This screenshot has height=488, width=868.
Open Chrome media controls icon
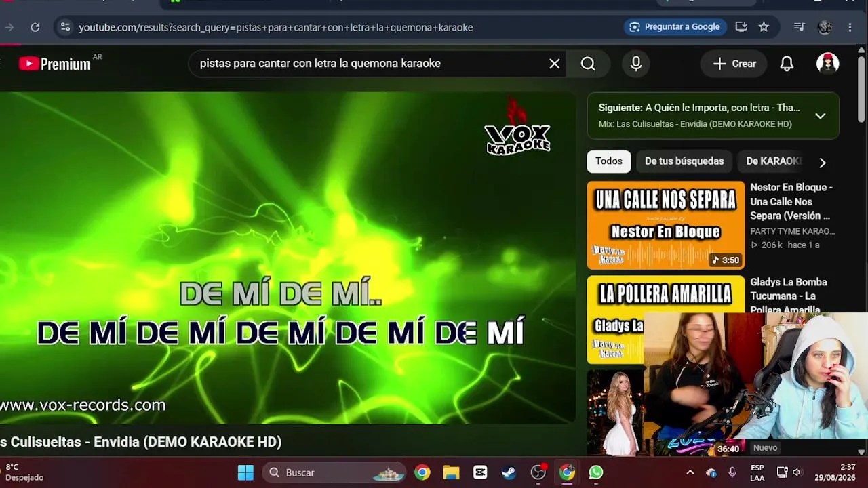tap(800, 27)
